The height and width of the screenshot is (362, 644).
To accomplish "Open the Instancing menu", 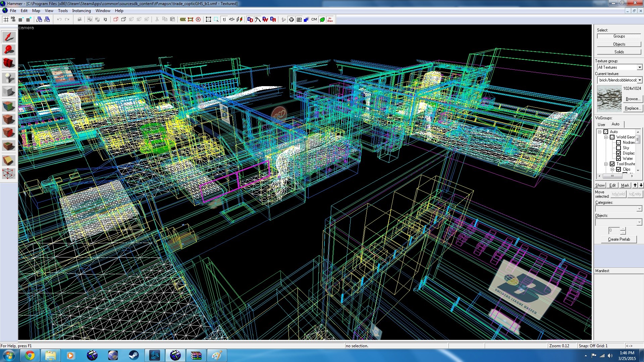I will [x=82, y=11].
